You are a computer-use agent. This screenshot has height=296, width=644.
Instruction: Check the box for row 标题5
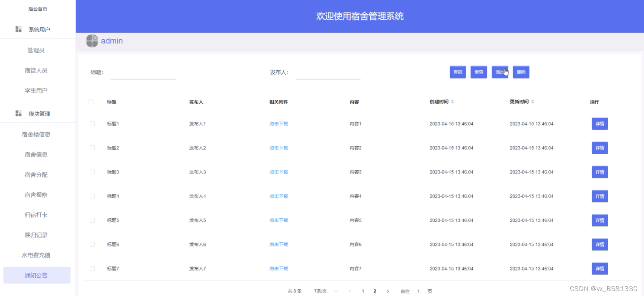coord(92,220)
